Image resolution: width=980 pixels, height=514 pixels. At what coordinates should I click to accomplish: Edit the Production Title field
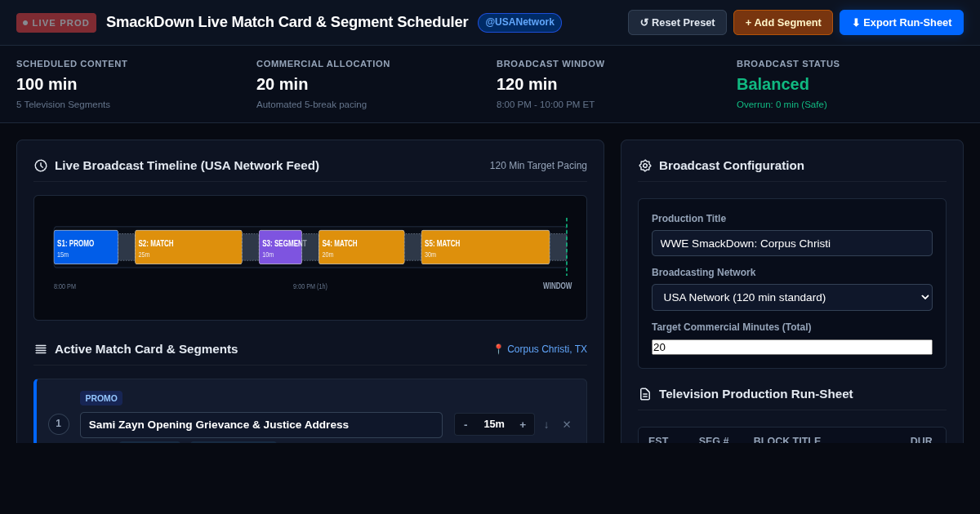[792, 243]
